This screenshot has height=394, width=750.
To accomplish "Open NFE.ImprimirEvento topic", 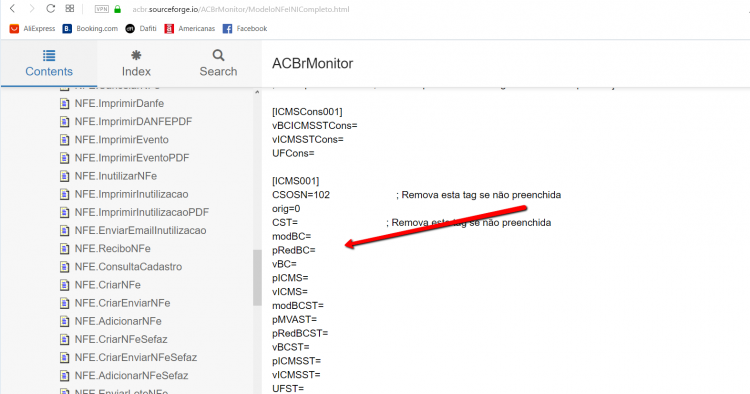I will click(x=121, y=140).
